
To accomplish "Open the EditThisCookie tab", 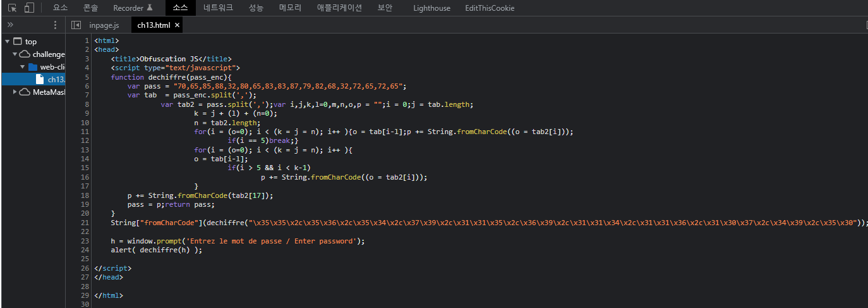I will point(490,8).
